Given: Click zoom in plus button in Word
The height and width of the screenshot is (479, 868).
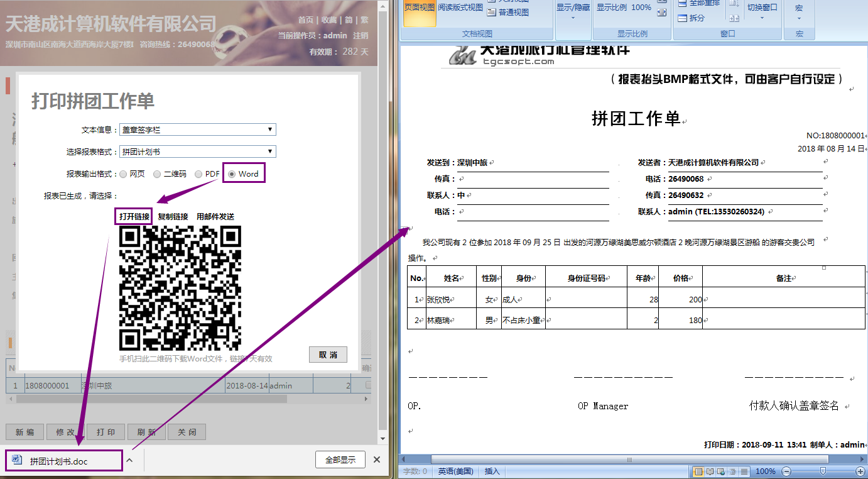Looking at the screenshot, I should (860, 471).
